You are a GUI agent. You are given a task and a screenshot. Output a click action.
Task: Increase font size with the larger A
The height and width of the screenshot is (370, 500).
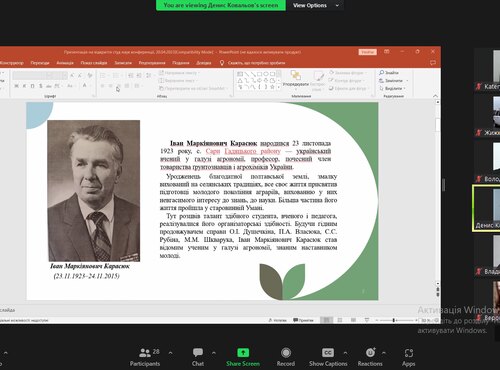tap(72, 76)
